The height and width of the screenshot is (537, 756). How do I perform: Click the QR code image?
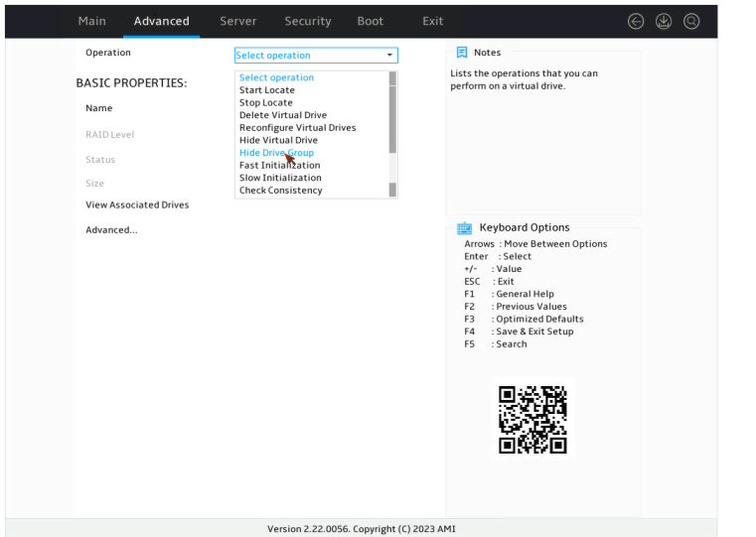click(x=532, y=419)
